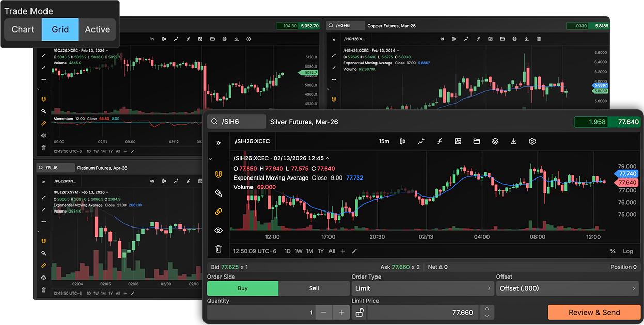Open chart layouts via the folder icon
The image size is (644, 325).
[x=477, y=141]
